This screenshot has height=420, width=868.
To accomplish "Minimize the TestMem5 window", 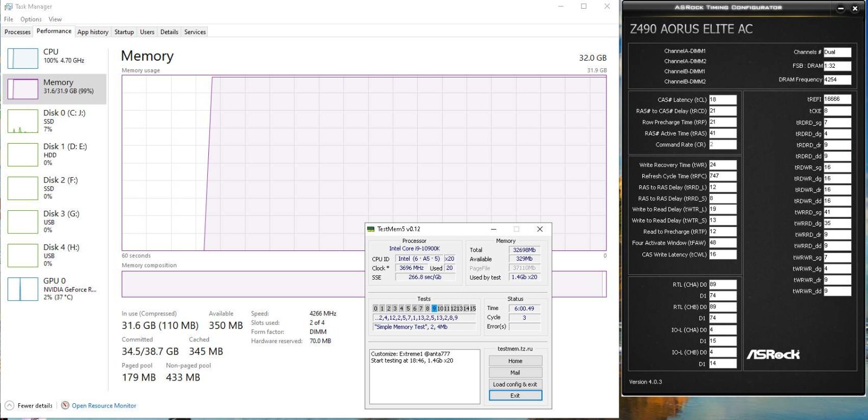I will click(x=494, y=229).
